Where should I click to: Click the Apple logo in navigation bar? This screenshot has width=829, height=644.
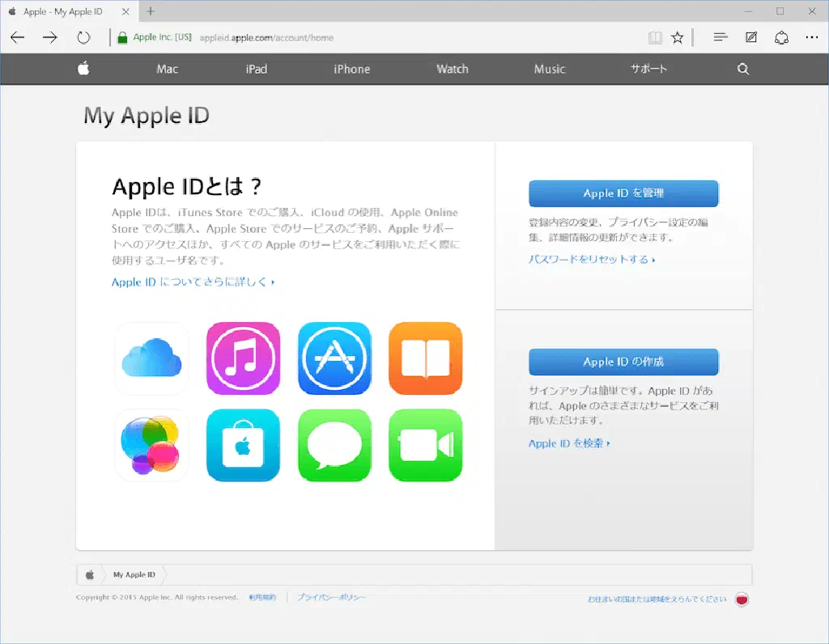point(83,69)
